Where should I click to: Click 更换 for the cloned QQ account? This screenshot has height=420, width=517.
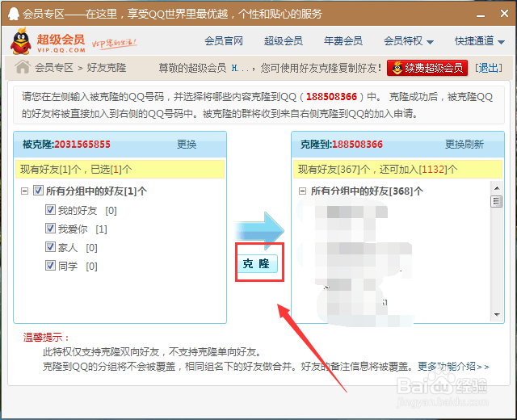(187, 145)
